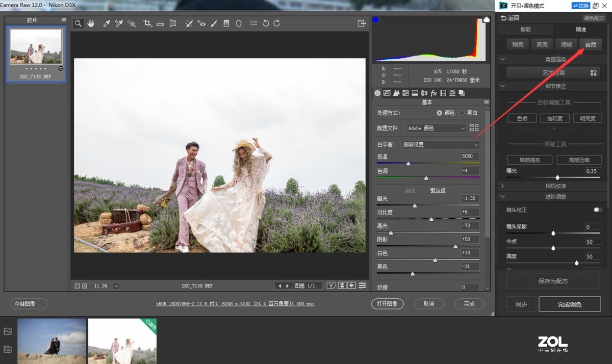Select the Hand tool in toolbar
Viewport: 612px width, 364px height.
[91, 23]
